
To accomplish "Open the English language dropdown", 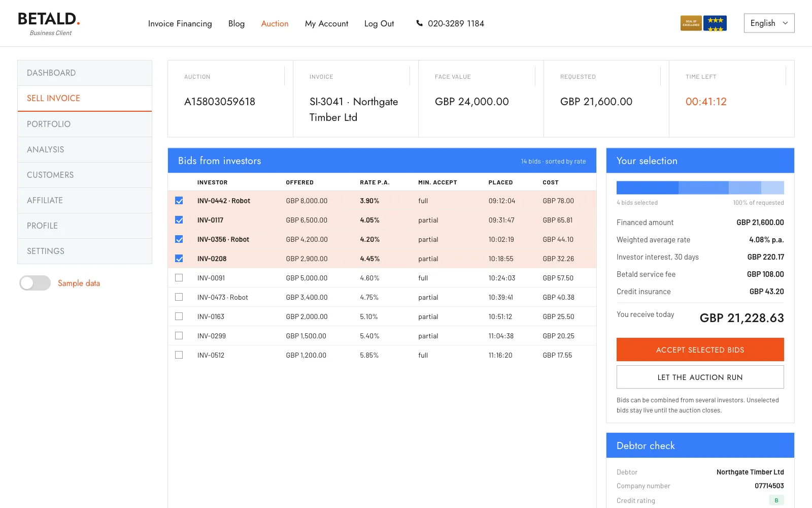I will tap(769, 23).
